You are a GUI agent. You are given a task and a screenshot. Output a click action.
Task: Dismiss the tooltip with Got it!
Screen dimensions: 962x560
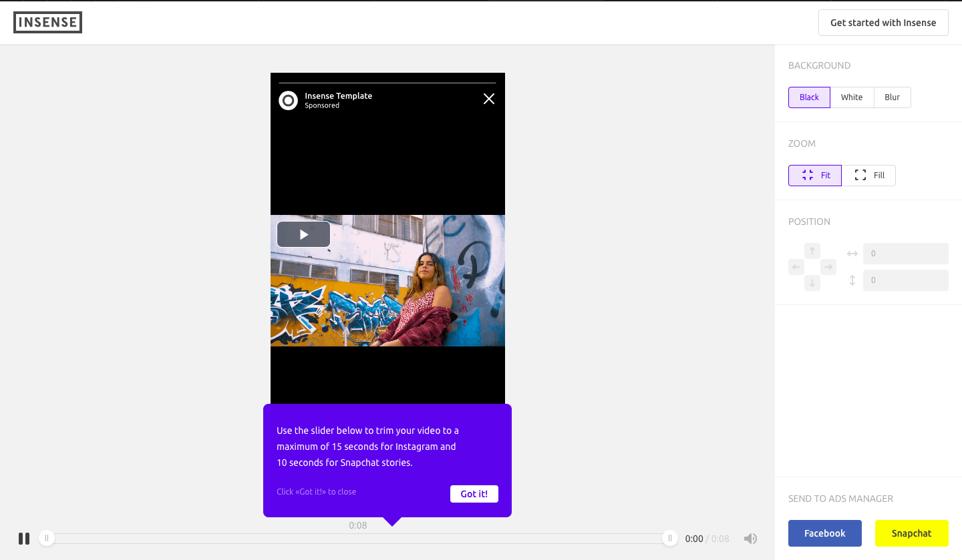(x=474, y=494)
